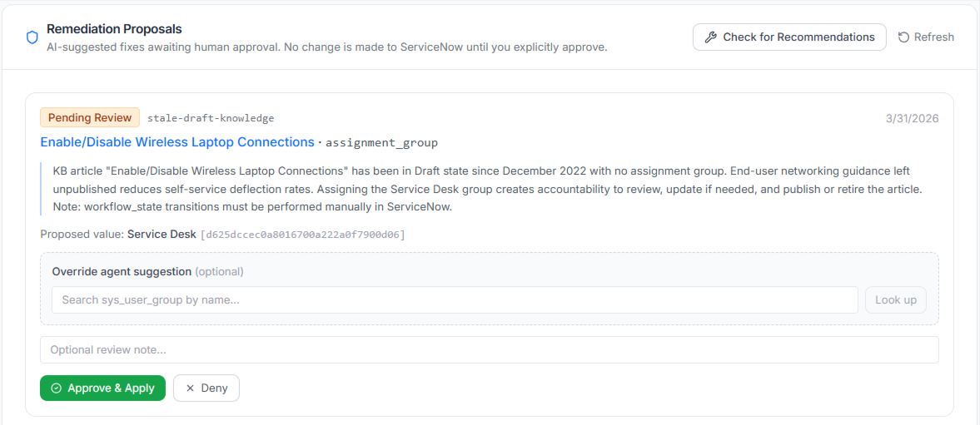
Task: Click the shield icon beside Remediation Proposals
Action: point(32,37)
